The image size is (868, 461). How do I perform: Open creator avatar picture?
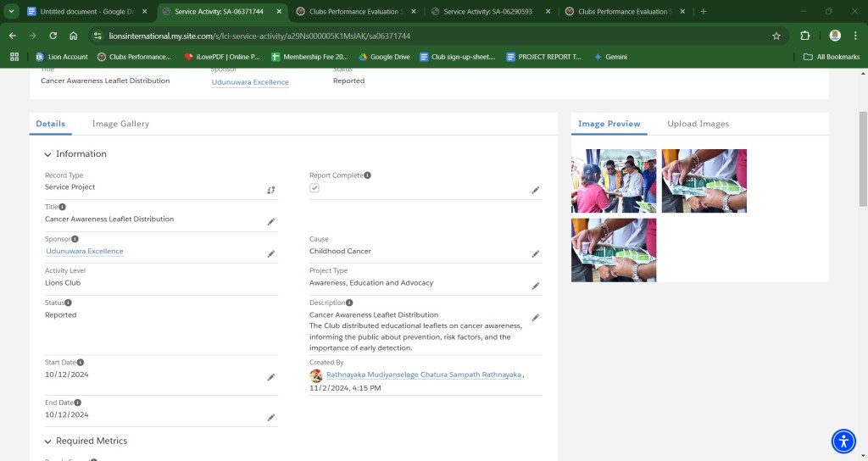tap(316, 375)
